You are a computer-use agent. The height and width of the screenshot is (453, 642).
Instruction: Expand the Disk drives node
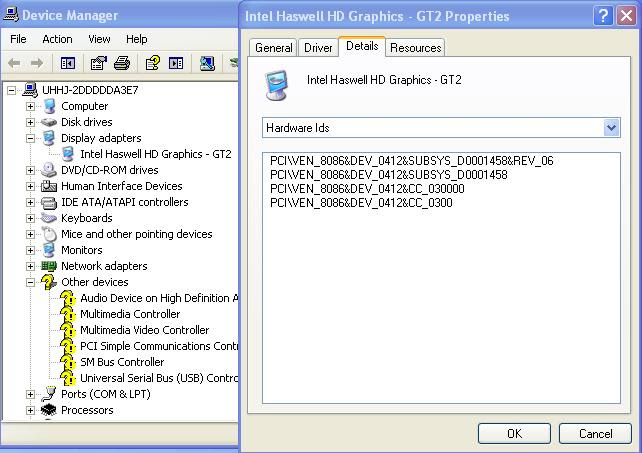(30, 122)
